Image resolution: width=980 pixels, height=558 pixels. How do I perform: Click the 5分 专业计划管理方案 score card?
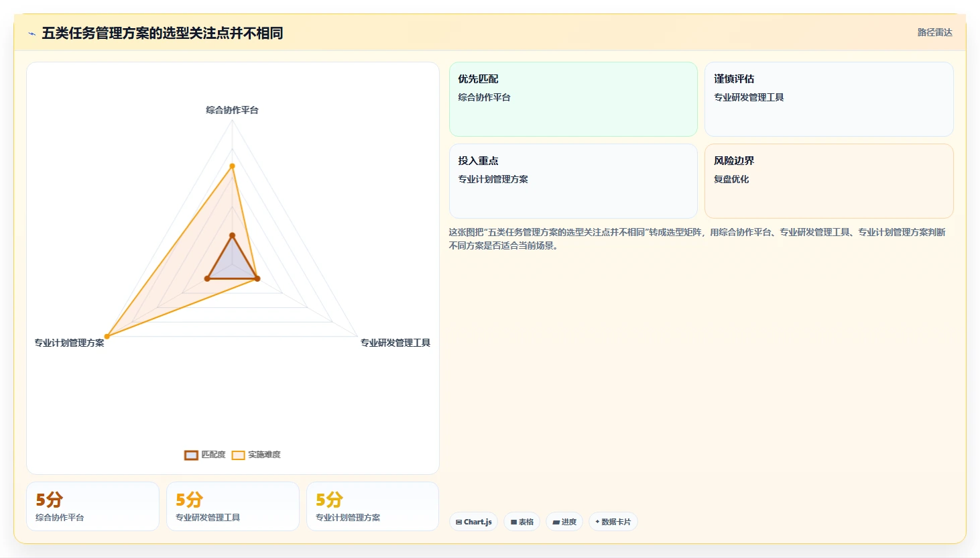373,506
